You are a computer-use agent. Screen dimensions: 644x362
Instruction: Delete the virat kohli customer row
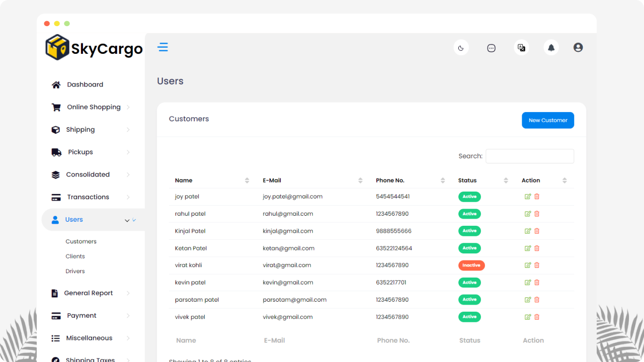pos(537,265)
